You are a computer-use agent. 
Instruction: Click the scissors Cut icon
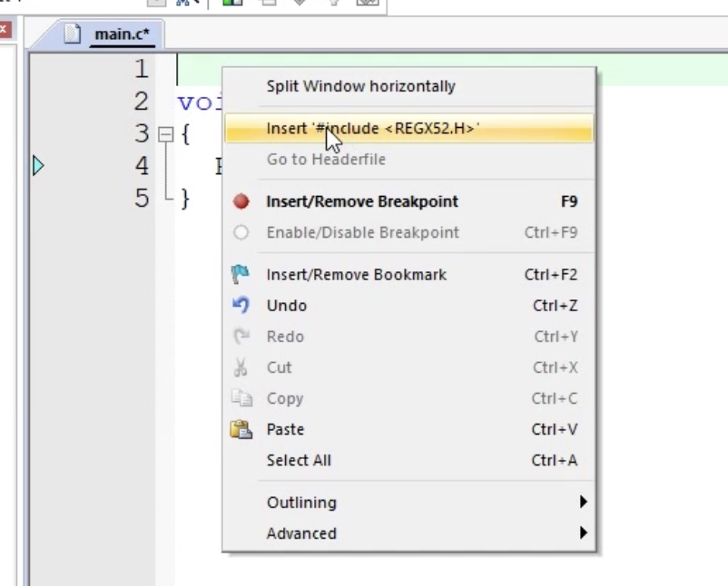241,367
